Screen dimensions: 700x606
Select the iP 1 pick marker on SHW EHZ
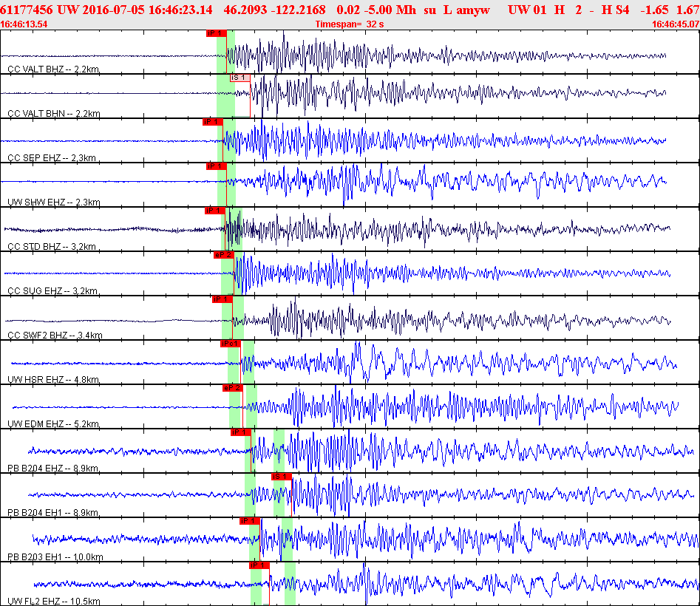click(217, 166)
